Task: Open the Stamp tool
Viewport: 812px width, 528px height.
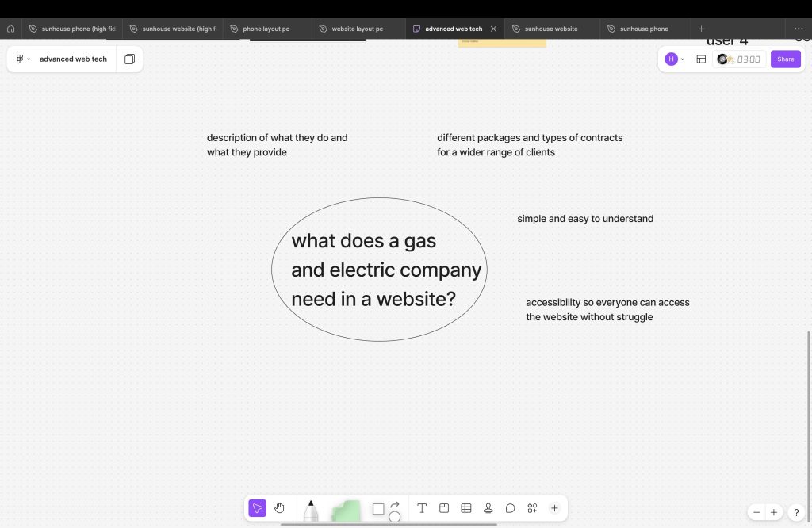Action: [488, 508]
